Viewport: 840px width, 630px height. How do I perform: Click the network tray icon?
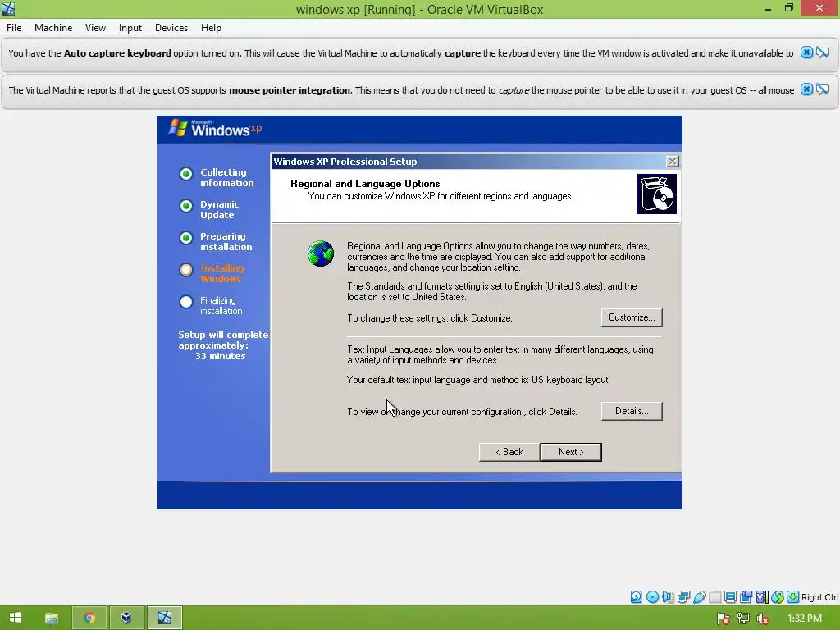click(742, 619)
